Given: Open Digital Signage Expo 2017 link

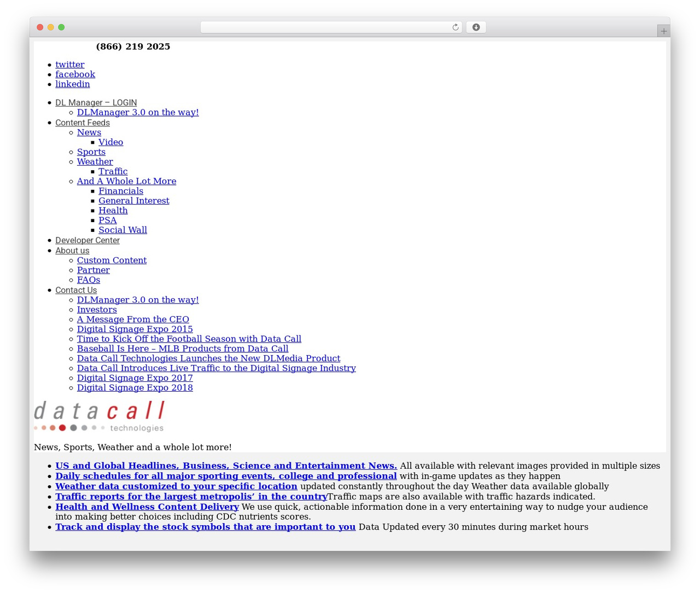Looking at the screenshot, I should [x=135, y=379].
